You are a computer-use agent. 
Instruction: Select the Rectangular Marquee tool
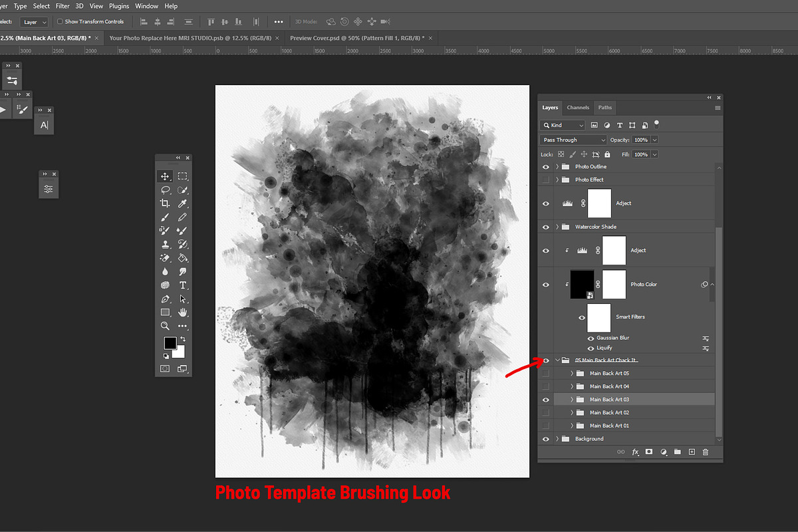tap(182, 176)
